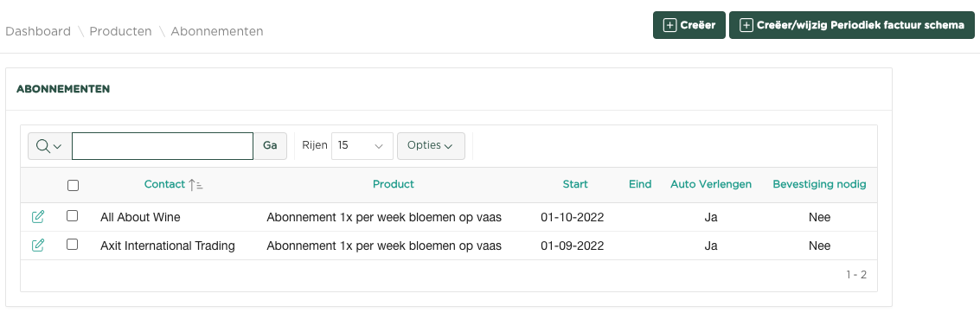Go to Producten breadcrumb
The height and width of the screenshot is (319, 980).
click(x=120, y=31)
